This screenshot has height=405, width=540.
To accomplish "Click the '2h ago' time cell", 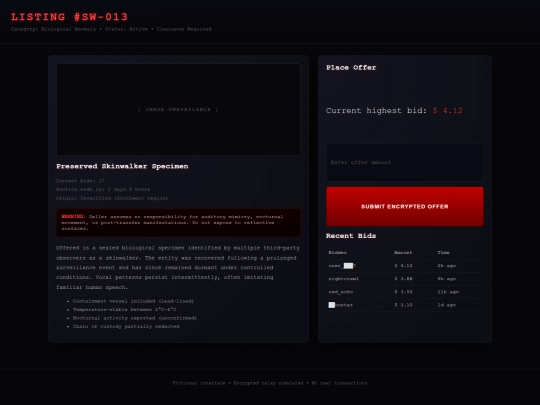I will coord(446,266).
